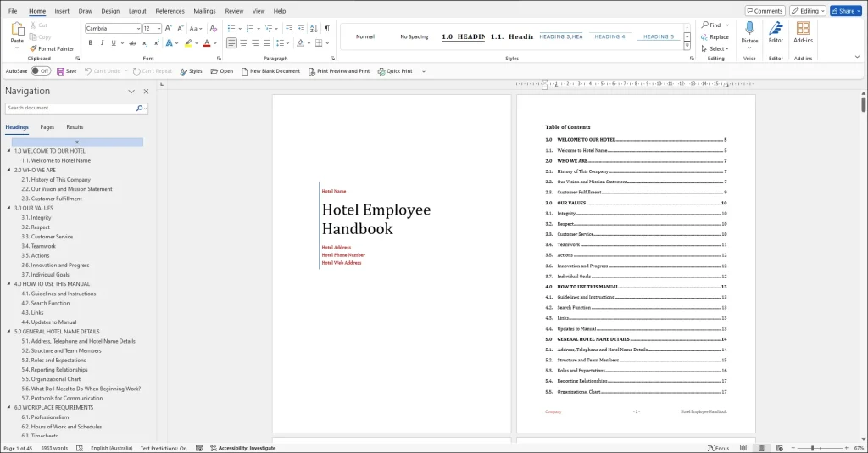Center the text
Image resolution: width=868 pixels, height=453 pixels.
tap(243, 42)
